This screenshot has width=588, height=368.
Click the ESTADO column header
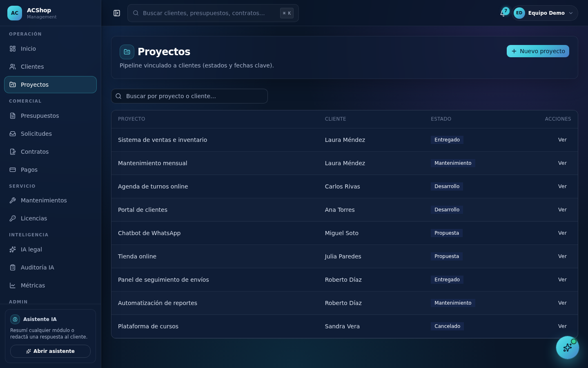[441, 119]
